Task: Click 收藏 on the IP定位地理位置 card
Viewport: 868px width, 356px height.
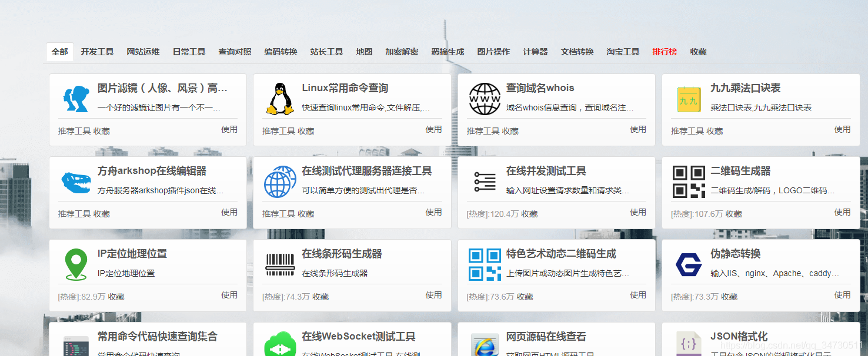Action: click(x=116, y=297)
